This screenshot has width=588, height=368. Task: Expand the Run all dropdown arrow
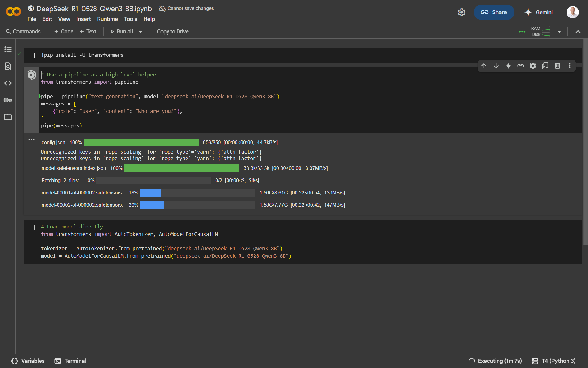[141, 32]
